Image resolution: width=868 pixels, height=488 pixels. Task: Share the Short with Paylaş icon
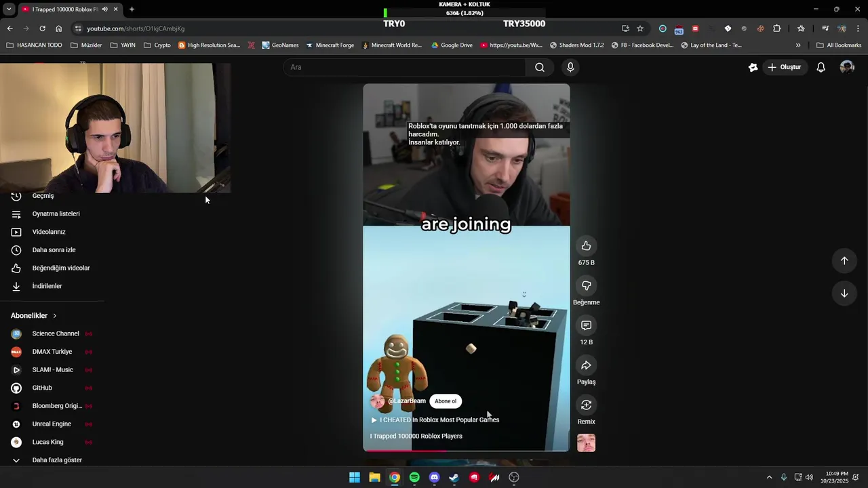(586, 366)
